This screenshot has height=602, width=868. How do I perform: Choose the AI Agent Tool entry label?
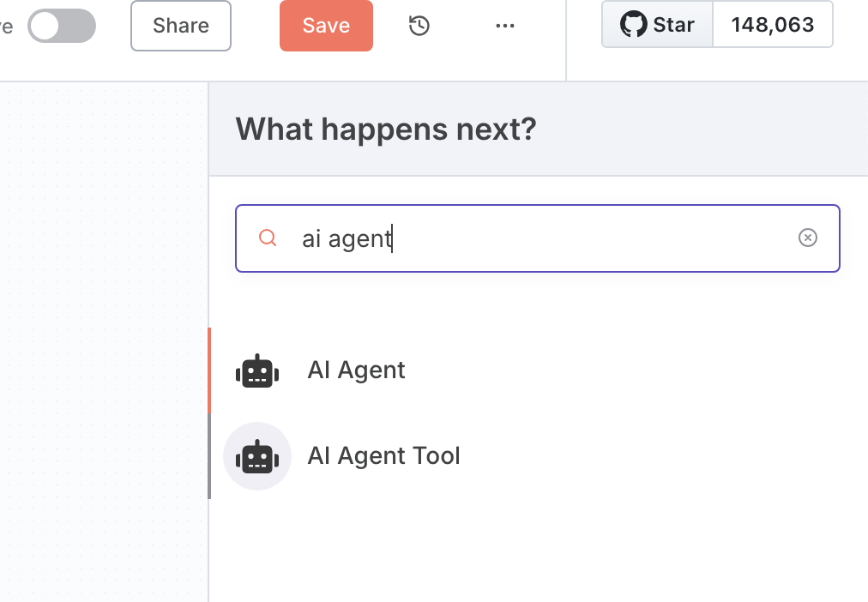point(383,456)
